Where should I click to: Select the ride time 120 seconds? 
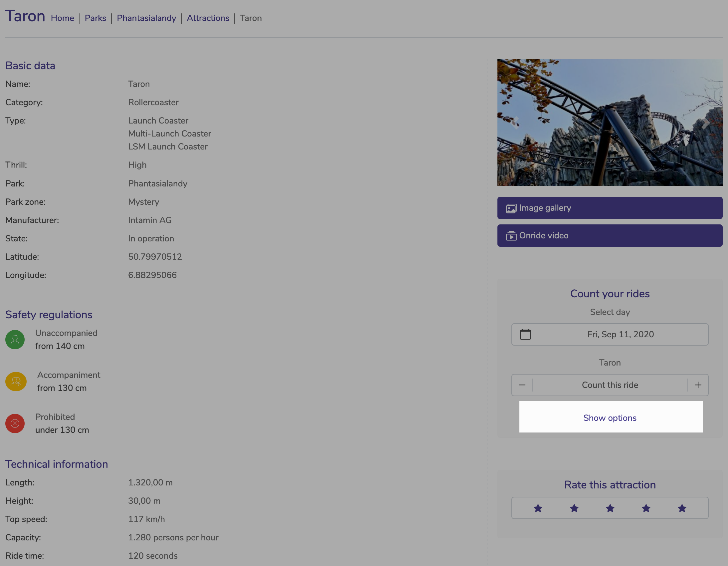(153, 556)
